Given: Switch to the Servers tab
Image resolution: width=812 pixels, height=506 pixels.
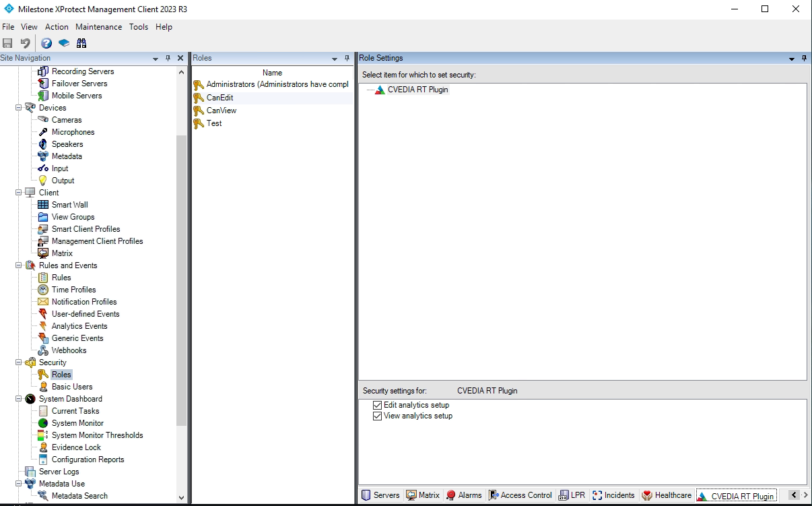Looking at the screenshot, I should tap(380, 495).
